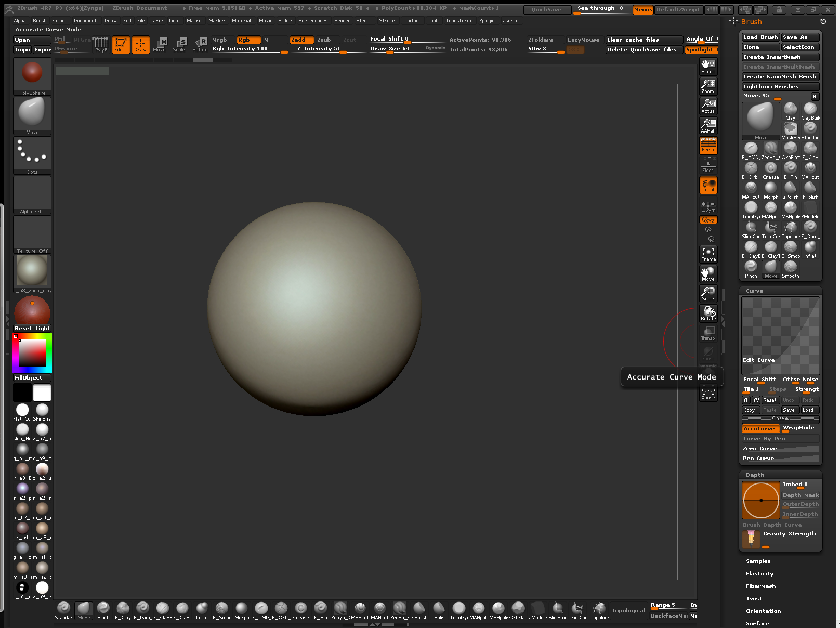Open the Transform menu

458,21
